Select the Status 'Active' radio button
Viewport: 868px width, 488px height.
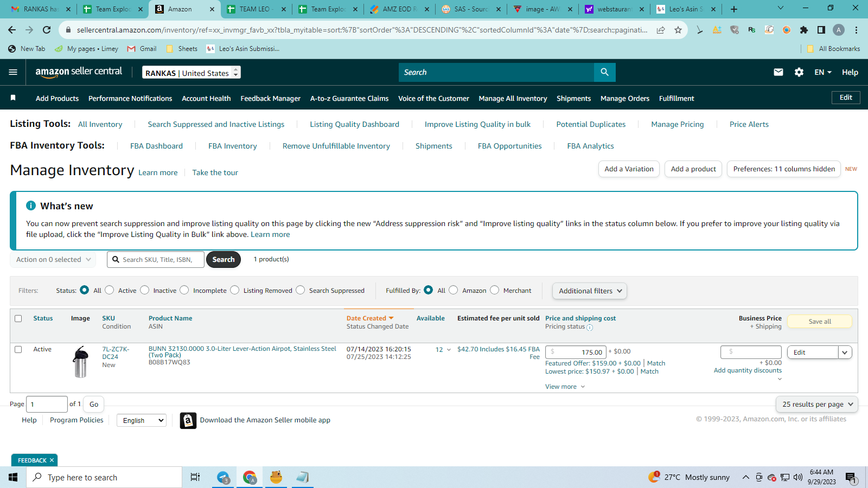click(x=110, y=290)
